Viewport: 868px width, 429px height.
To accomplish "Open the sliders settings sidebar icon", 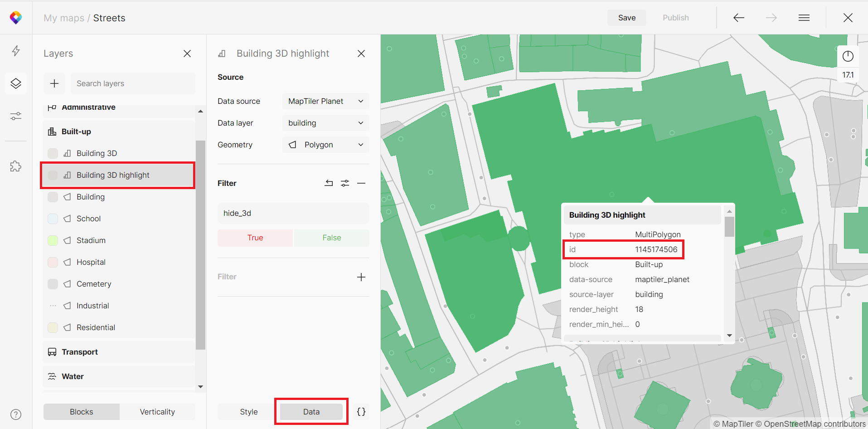I will pos(16,117).
